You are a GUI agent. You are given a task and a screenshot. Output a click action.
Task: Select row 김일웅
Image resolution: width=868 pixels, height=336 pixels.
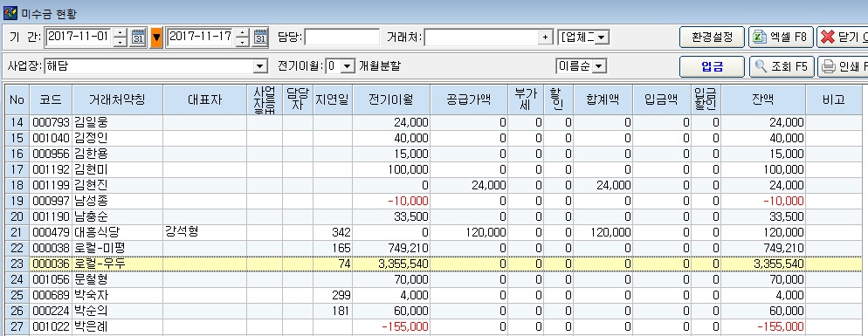433,123
